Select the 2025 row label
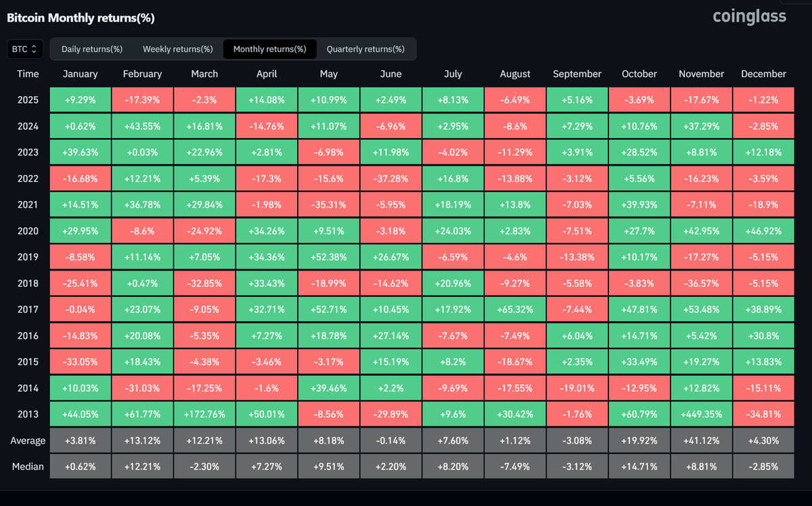Image resolution: width=812 pixels, height=506 pixels. (28, 100)
